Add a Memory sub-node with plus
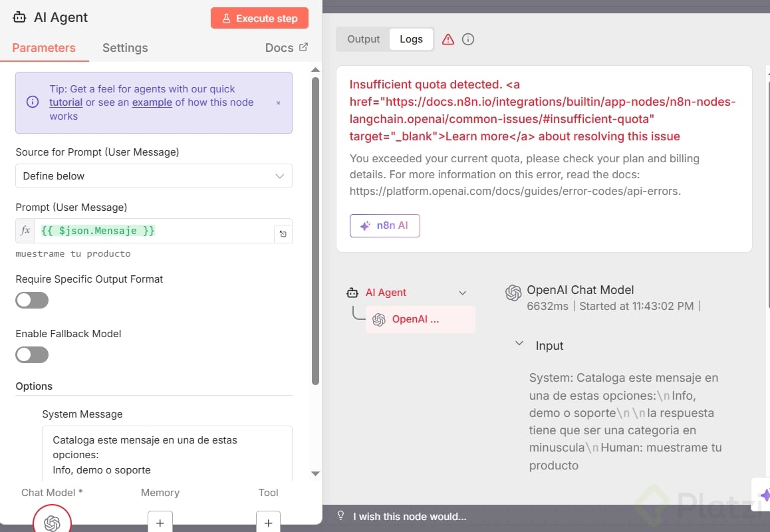This screenshot has width=770, height=532. point(160,523)
